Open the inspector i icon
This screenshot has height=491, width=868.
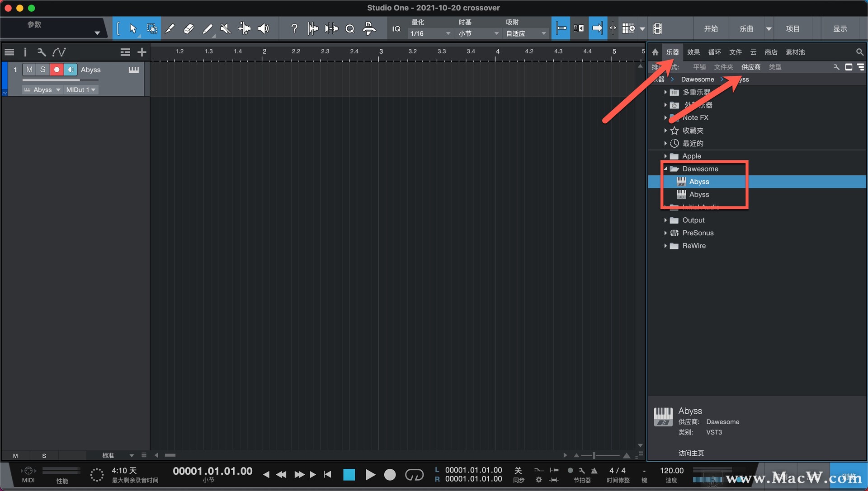point(25,52)
